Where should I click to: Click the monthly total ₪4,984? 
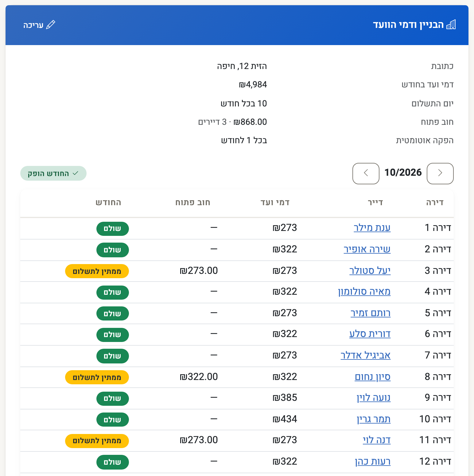[x=253, y=85]
